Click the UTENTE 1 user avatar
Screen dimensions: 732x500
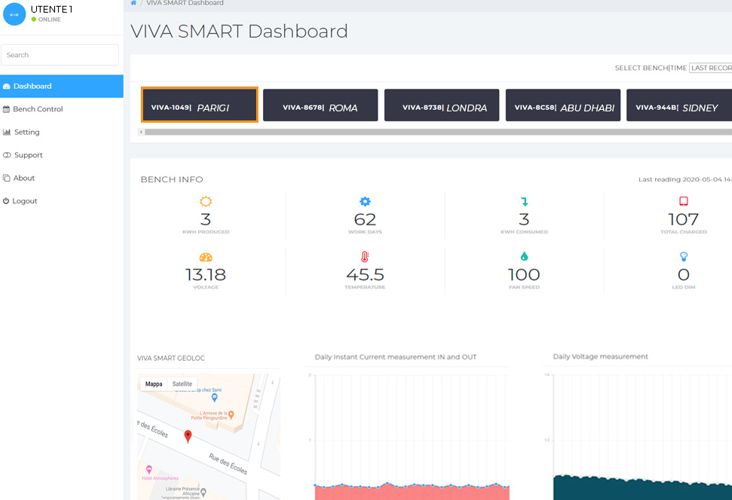pyautogui.click(x=14, y=14)
